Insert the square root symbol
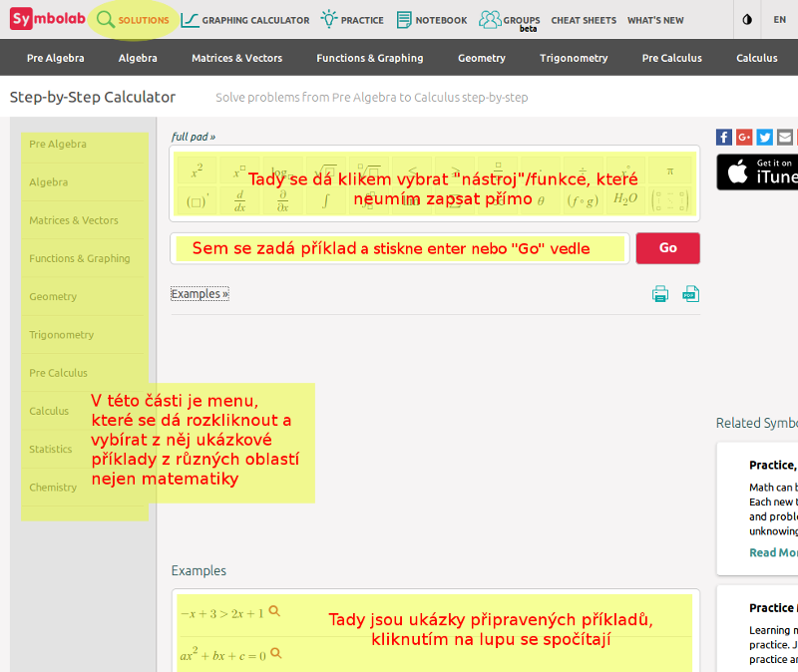This screenshot has width=798, height=672. coord(327,171)
